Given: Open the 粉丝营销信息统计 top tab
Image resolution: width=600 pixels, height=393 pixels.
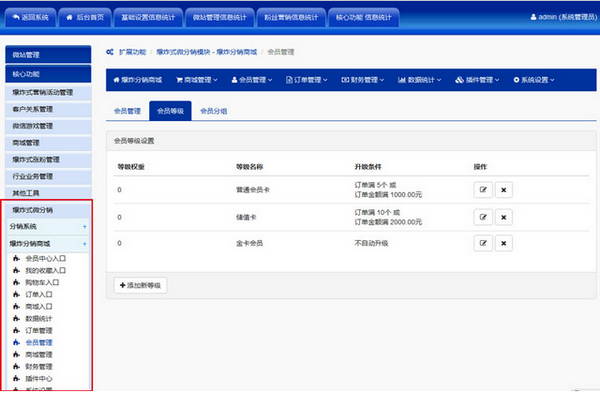Looking at the screenshot, I should (x=291, y=18).
